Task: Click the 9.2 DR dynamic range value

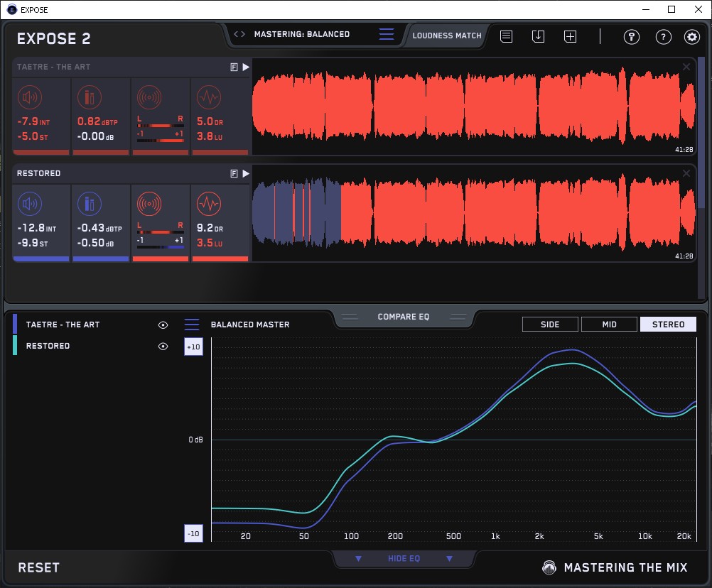Action: pos(210,228)
